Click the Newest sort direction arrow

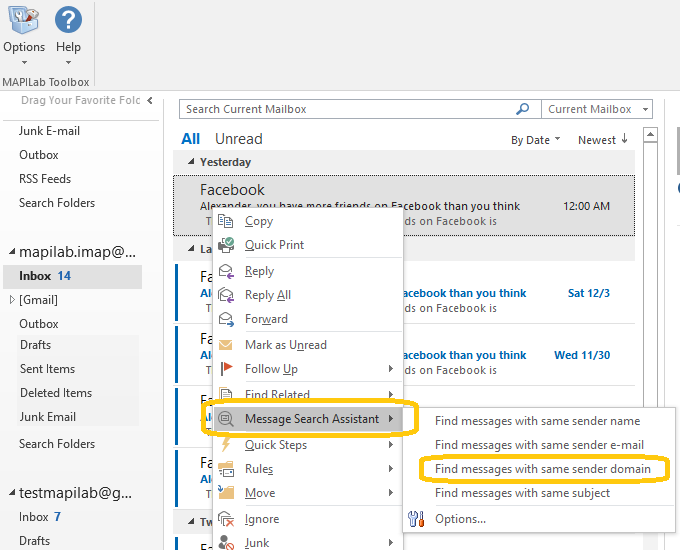[624, 139]
